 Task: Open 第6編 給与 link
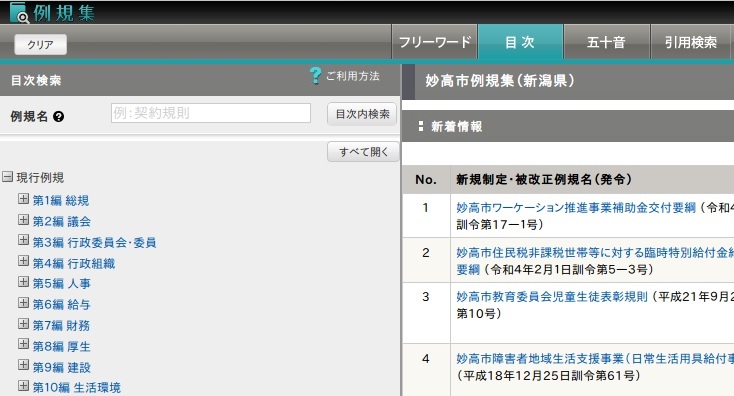(61, 305)
